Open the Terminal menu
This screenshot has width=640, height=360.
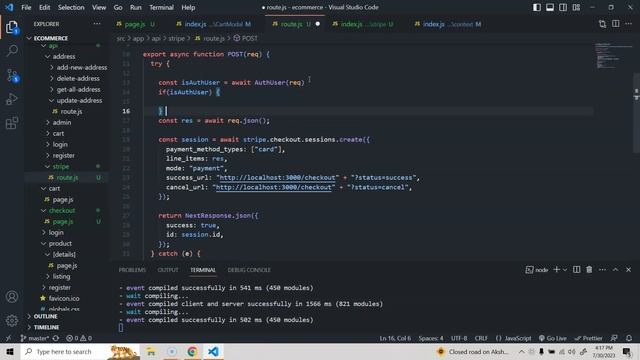pos(161,7)
